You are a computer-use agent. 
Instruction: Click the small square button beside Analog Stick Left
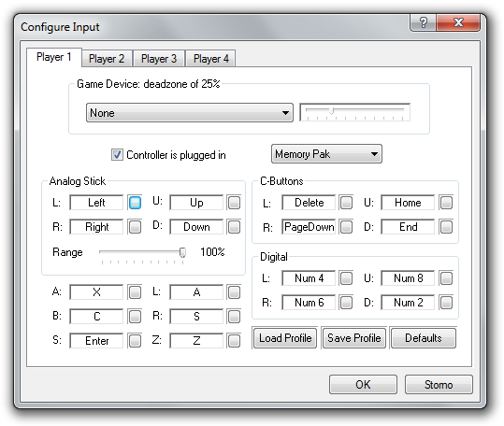(135, 203)
